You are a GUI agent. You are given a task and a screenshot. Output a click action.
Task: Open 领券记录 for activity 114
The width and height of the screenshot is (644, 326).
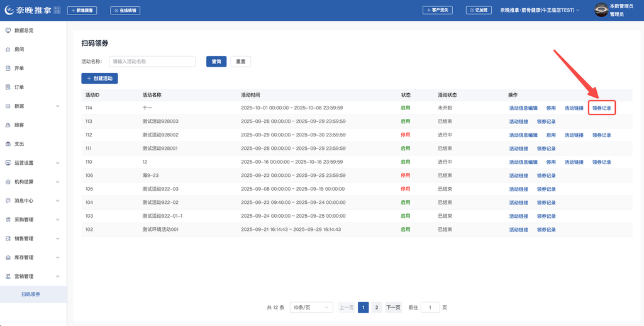click(x=602, y=108)
